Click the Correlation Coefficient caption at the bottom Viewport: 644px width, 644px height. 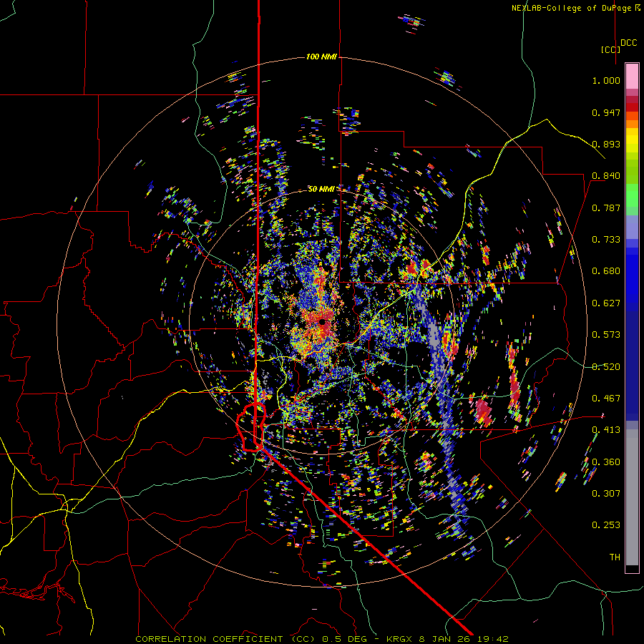click(x=321, y=639)
